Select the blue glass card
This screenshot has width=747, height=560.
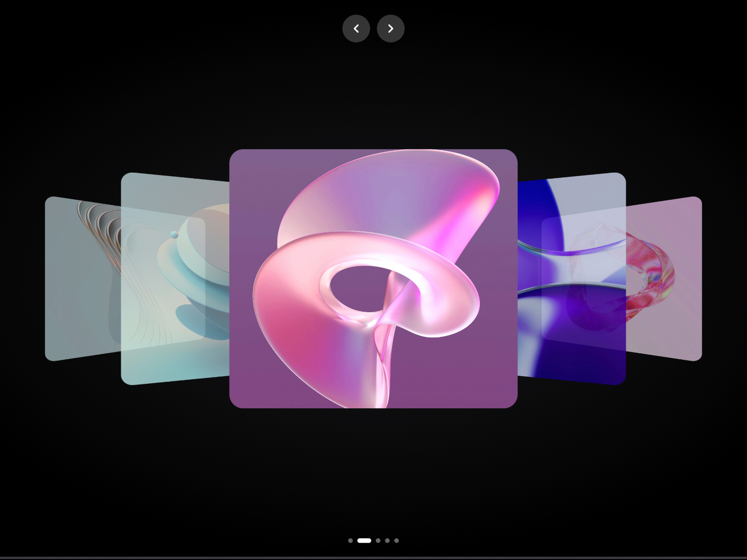[x=572, y=279]
